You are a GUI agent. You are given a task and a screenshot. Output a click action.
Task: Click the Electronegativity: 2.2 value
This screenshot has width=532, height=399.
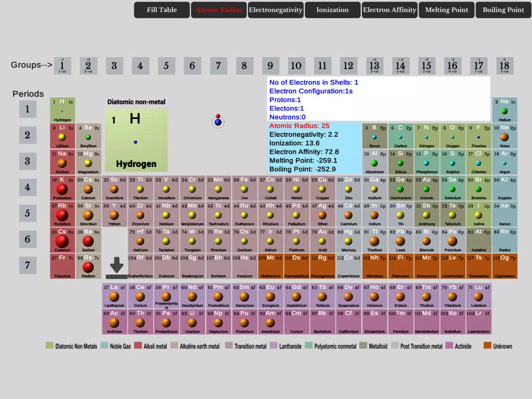[303, 134]
